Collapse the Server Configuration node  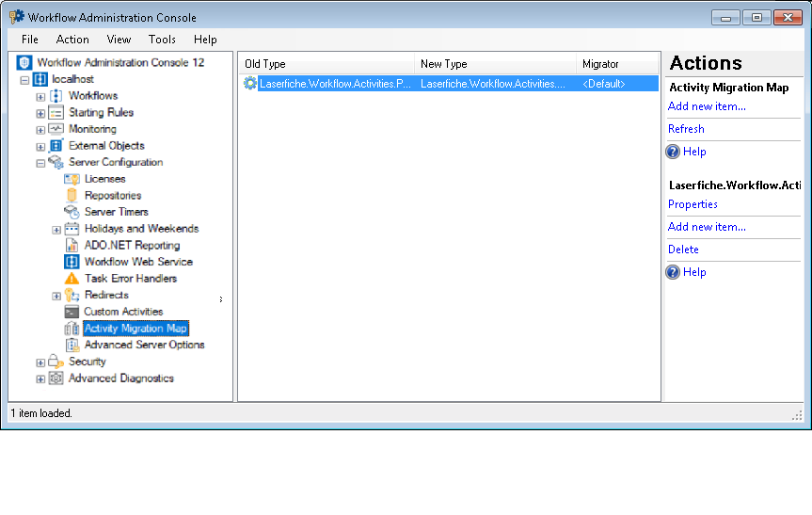[40, 163]
